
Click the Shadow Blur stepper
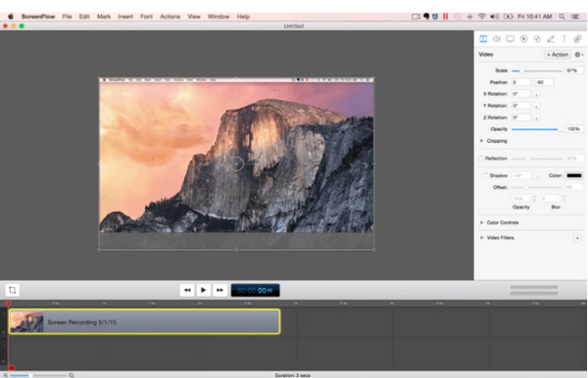563,199
